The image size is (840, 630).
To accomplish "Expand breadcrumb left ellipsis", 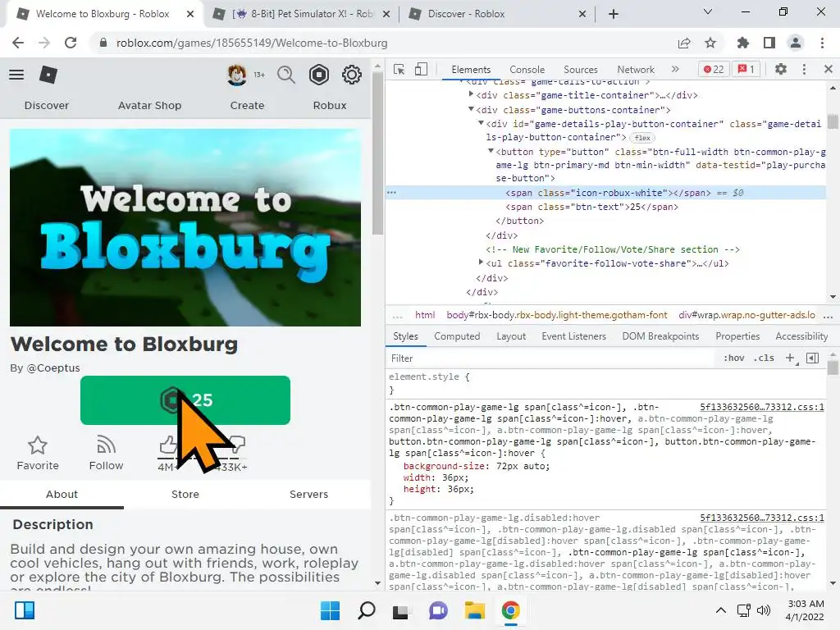I will 397,316.
